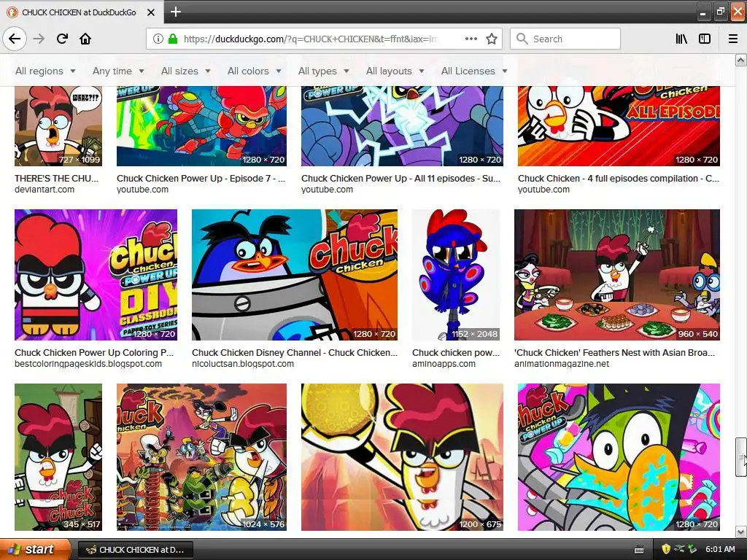The width and height of the screenshot is (747, 560).
Task: Click 'Chuck Chicken Power Up Coloring P...' title
Action: point(94,353)
